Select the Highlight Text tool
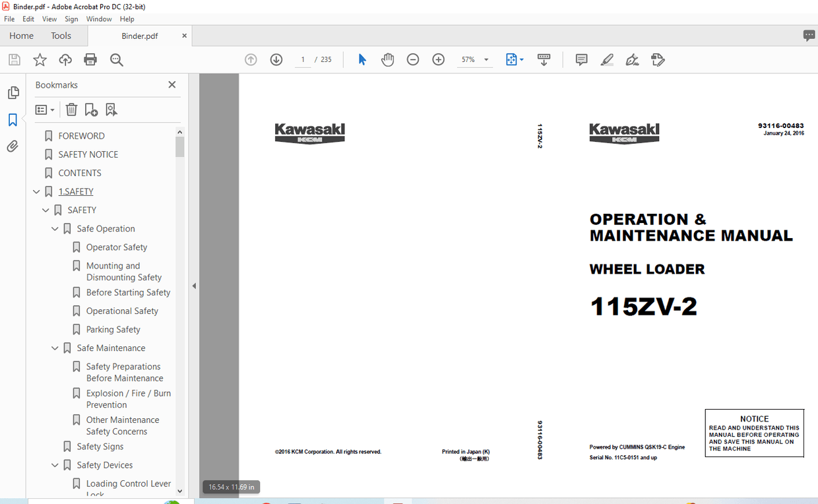 [x=606, y=59]
